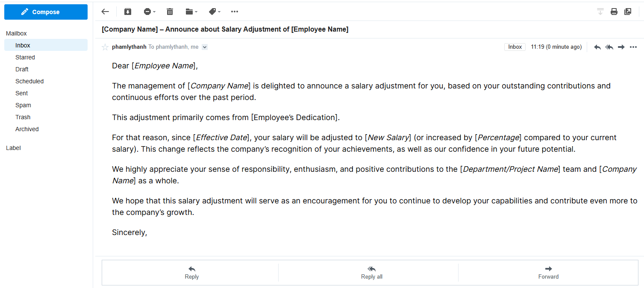
Task: Click the reply arrow icon beside the timestamp
Action: tap(597, 47)
